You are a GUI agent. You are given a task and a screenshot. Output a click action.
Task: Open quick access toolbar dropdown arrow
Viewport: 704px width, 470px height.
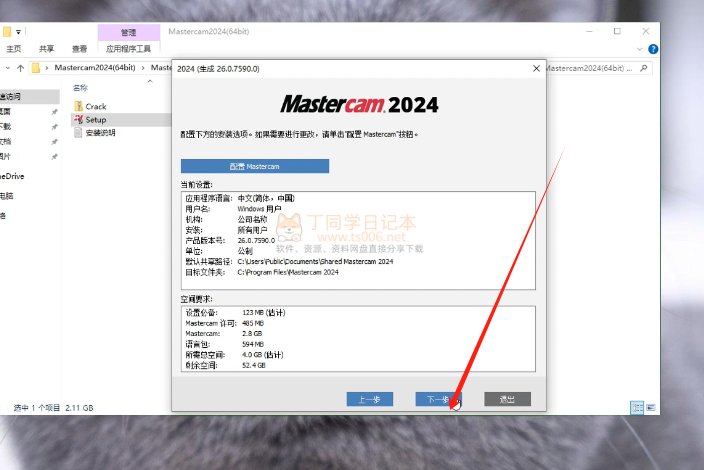pyautogui.click(x=18, y=32)
